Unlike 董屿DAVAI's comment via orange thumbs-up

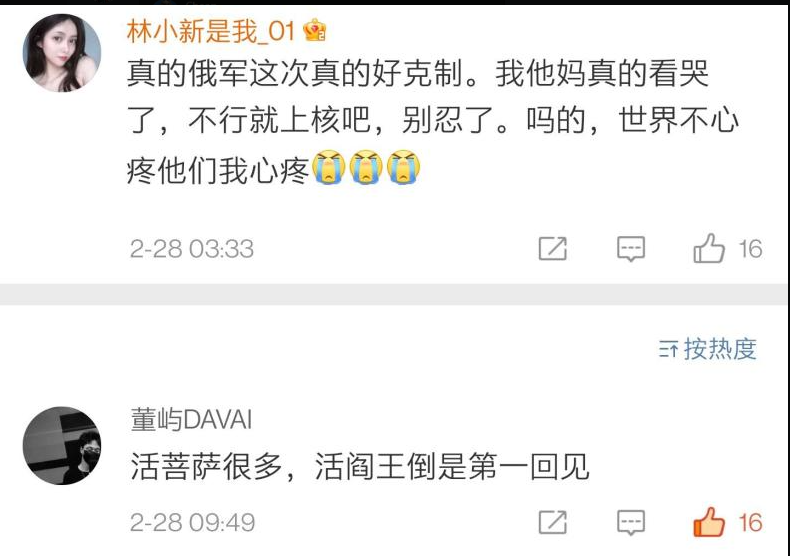coord(709,522)
